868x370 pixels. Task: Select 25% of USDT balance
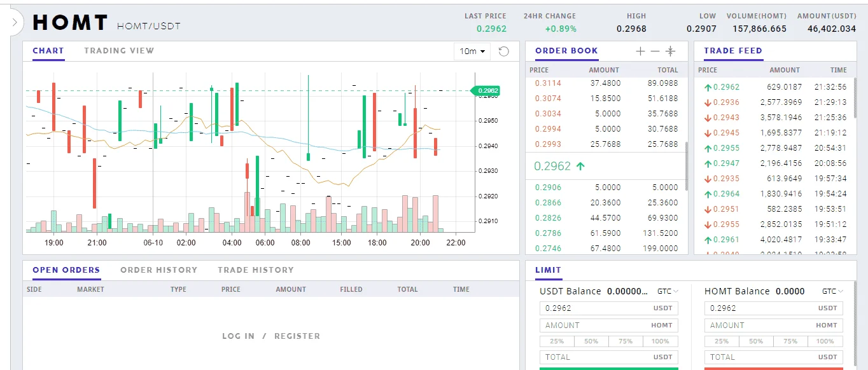pyautogui.click(x=557, y=341)
